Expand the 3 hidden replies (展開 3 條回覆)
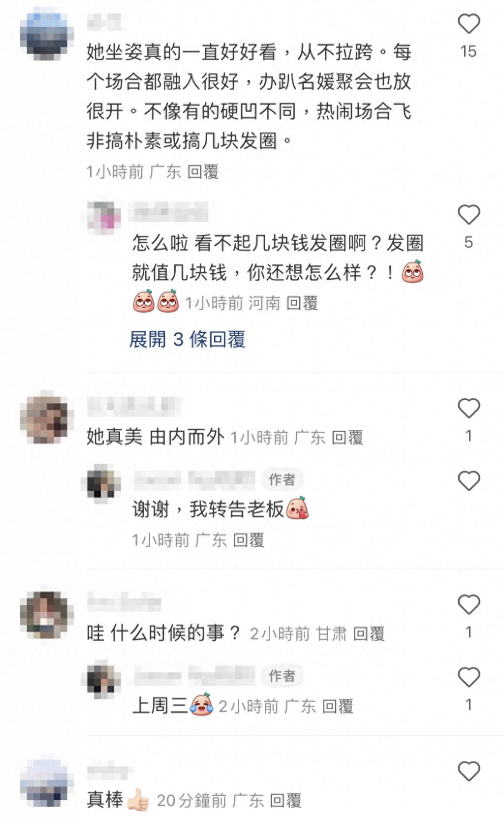The image size is (504, 826). [x=187, y=339]
